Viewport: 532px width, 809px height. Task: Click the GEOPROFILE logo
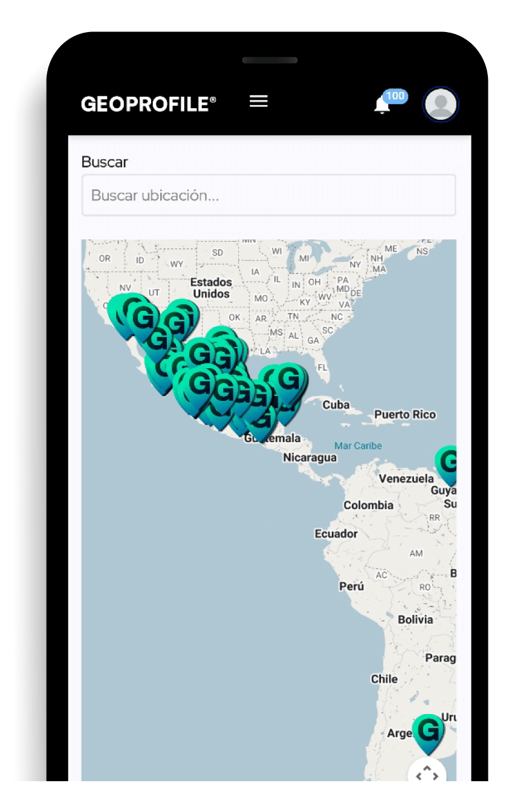click(x=149, y=104)
